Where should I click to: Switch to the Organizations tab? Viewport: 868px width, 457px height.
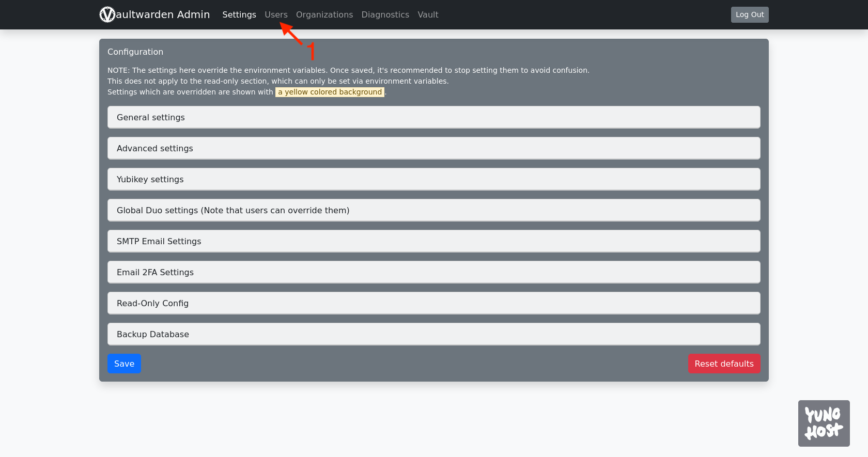[x=324, y=14]
